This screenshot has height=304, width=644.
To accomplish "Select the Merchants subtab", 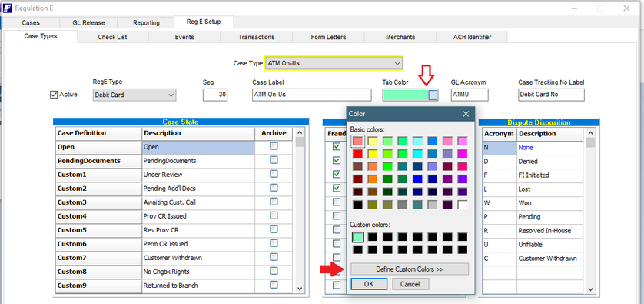I will coord(400,37).
